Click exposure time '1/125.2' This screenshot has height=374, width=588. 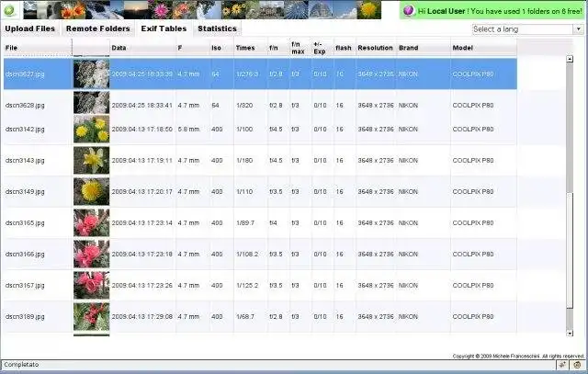point(247,286)
